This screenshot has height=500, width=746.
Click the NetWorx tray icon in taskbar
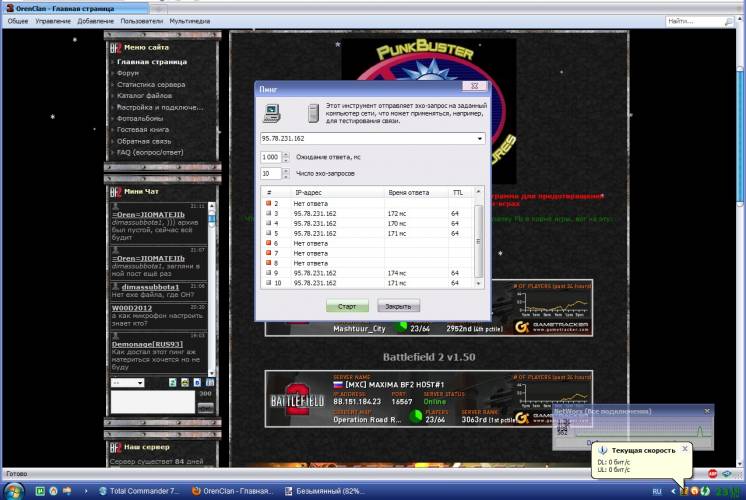(685, 491)
